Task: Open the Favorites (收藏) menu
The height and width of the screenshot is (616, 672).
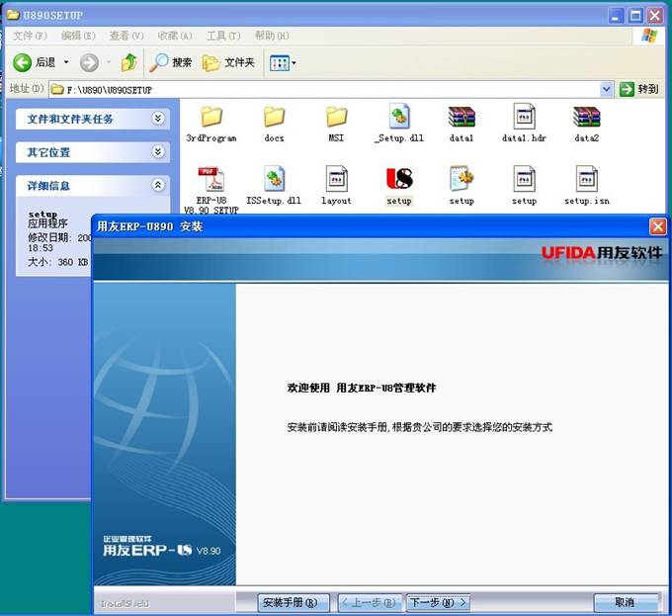Action: tap(175, 36)
